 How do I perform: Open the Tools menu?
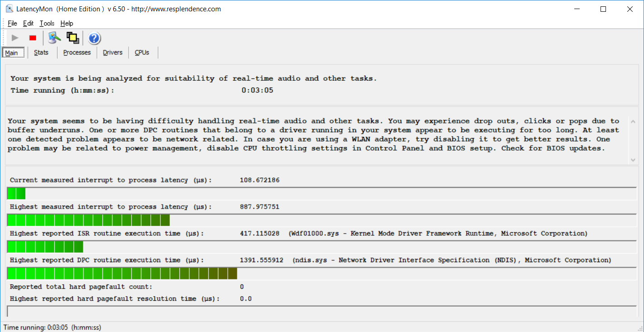coord(47,24)
